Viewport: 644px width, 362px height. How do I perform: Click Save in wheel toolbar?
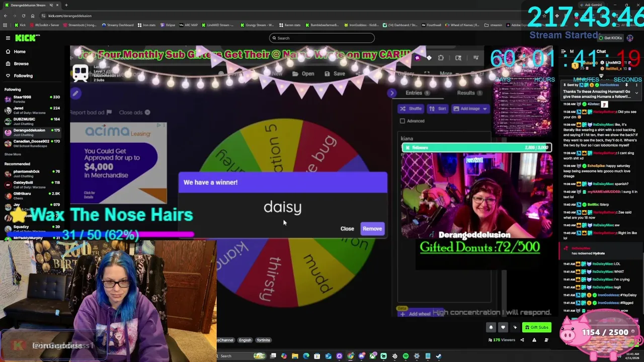click(335, 74)
